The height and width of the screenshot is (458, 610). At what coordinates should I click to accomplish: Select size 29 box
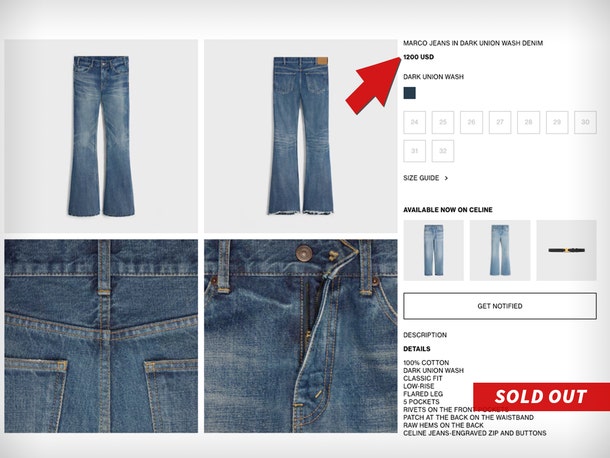click(x=557, y=122)
